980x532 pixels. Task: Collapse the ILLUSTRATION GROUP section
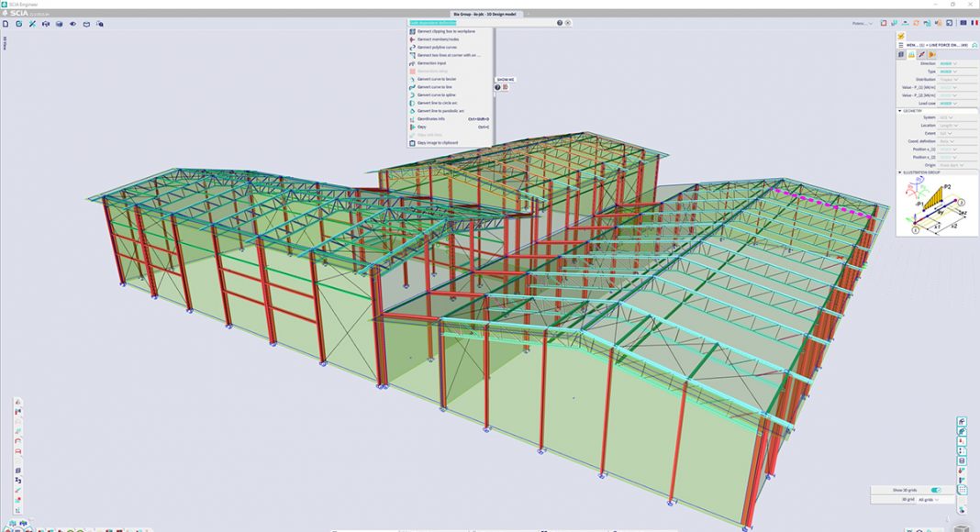pos(900,172)
